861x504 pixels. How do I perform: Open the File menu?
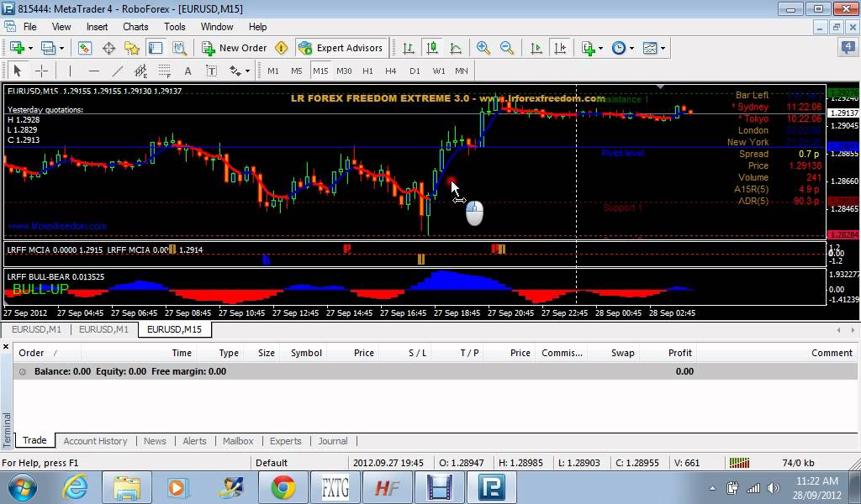click(x=29, y=26)
